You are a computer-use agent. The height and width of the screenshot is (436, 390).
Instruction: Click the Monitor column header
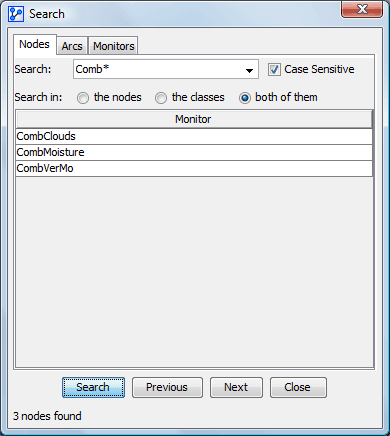[194, 119]
